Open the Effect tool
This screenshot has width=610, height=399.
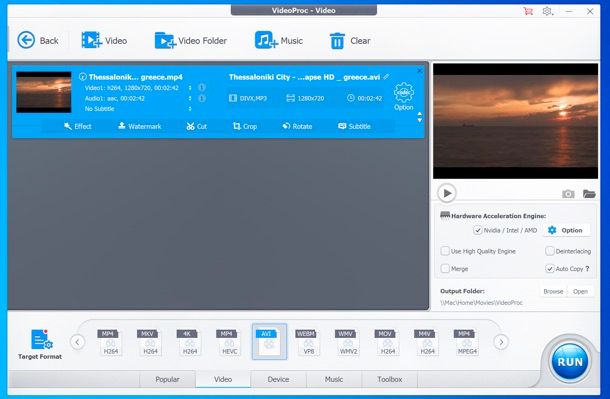coord(77,126)
